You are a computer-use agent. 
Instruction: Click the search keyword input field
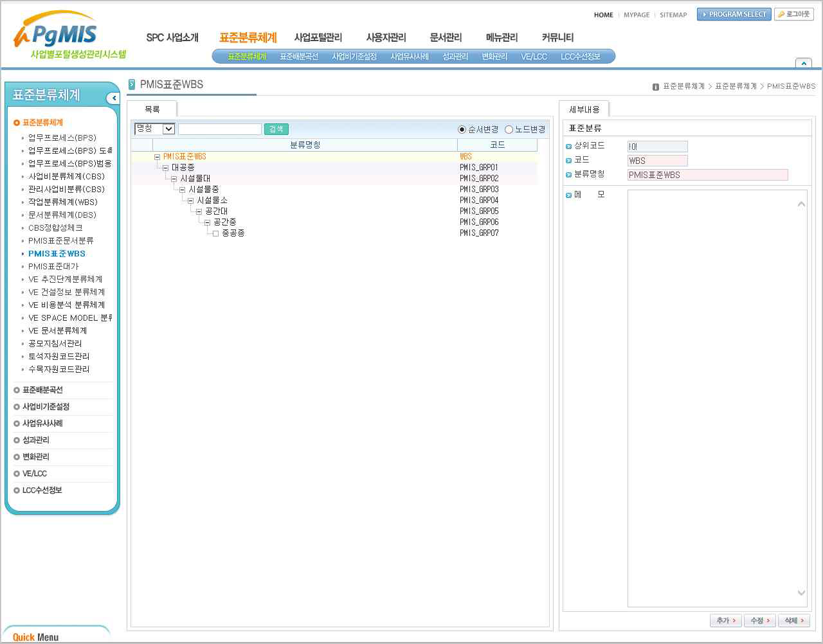click(x=220, y=129)
